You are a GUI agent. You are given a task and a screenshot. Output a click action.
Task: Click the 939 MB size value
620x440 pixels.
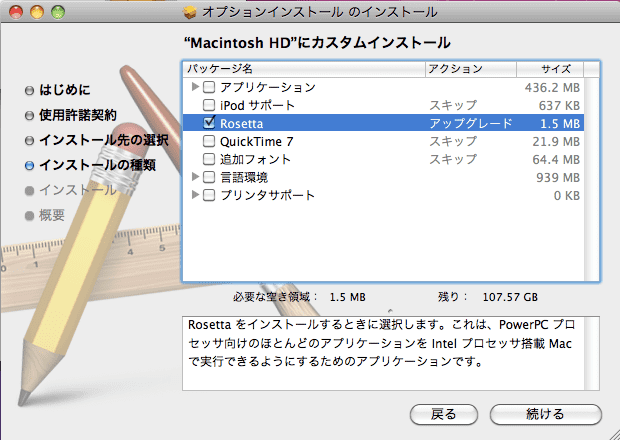558,178
